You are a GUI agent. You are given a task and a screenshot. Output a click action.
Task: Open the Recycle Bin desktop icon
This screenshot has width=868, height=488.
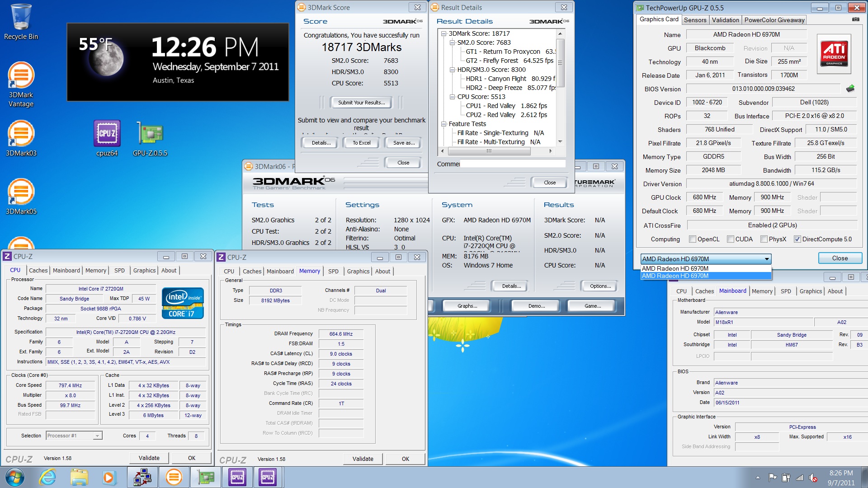point(21,22)
